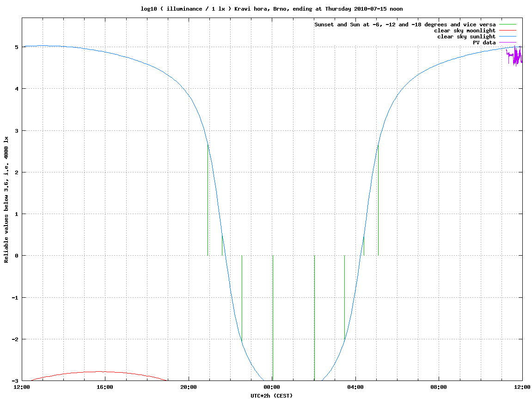Click the y-axis tick label '3'
532x399 pixels.
17,131
